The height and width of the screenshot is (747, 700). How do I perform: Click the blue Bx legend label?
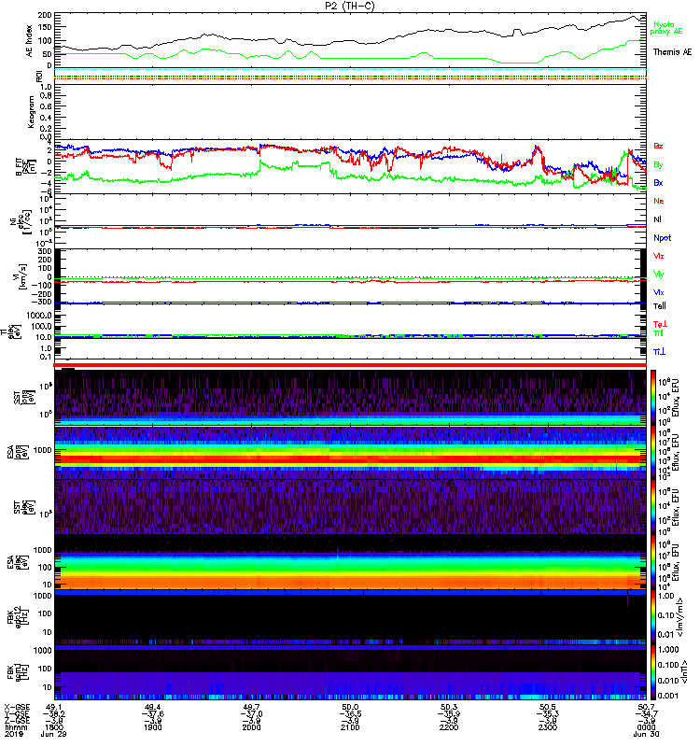point(658,182)
